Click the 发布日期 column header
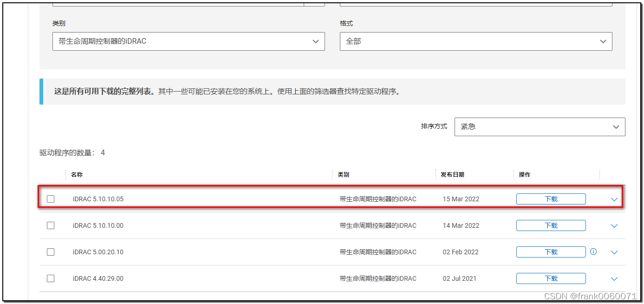The height and width of the screenshot is (304, 644). pos(453,175)
